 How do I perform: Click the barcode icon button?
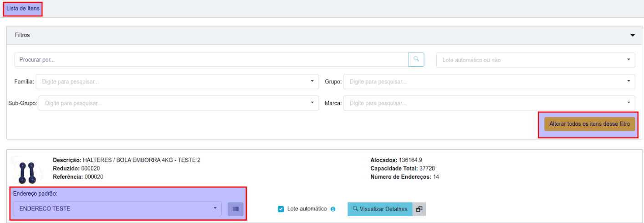235,209
